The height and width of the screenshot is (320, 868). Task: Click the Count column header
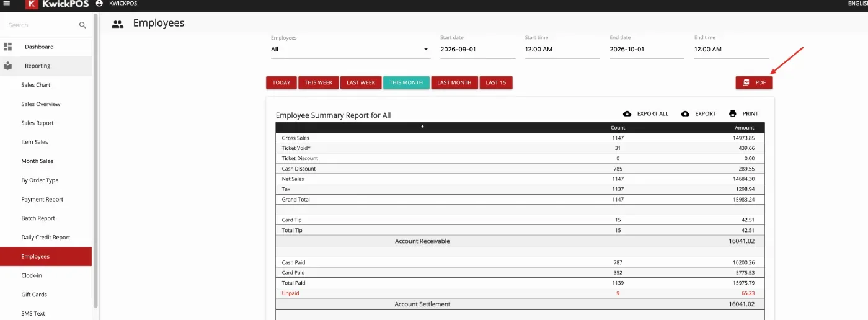pos(618,127)
